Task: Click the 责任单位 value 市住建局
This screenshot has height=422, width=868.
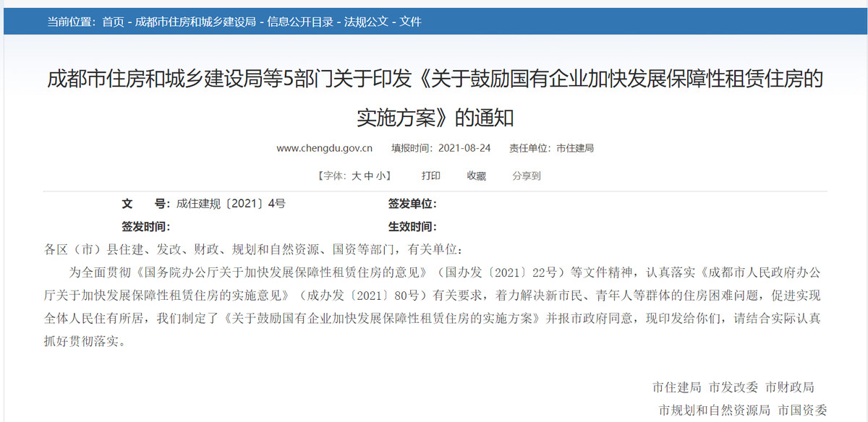Action: click(575, 148)
